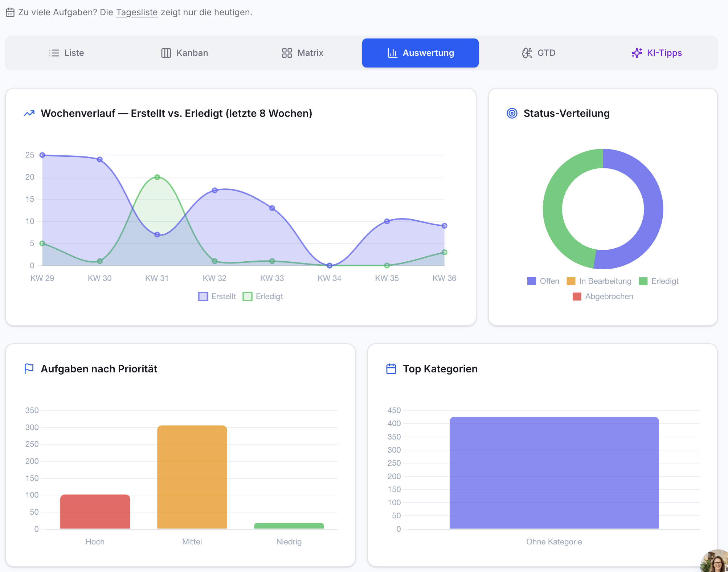Click the calendar icon next to Top Kategorien
This screenshot has width=728, height=572.
391,369
